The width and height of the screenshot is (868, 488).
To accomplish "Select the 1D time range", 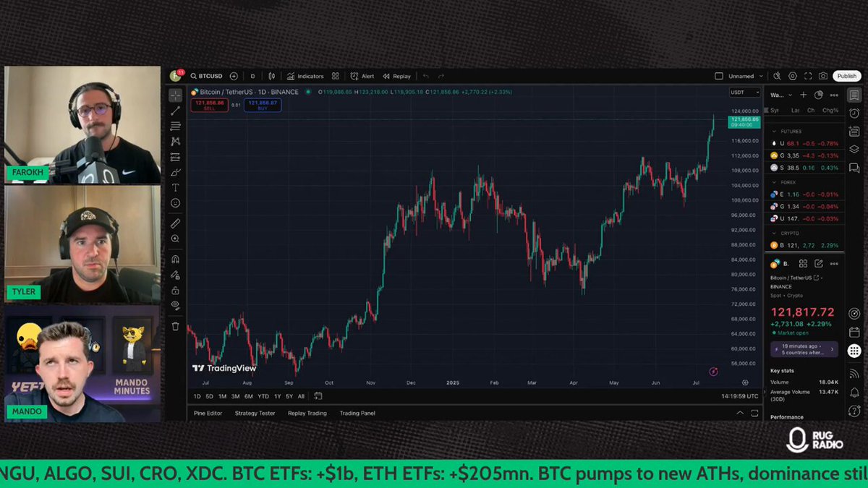I will point(197,396).
